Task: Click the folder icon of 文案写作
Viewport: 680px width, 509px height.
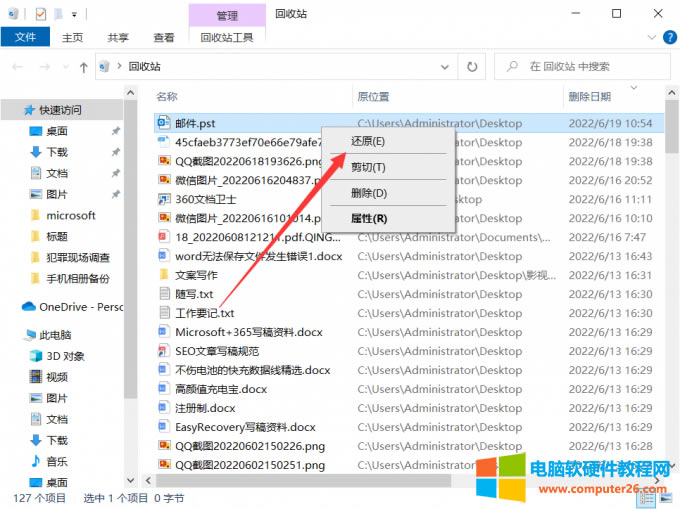Action: tap(164, 274)
